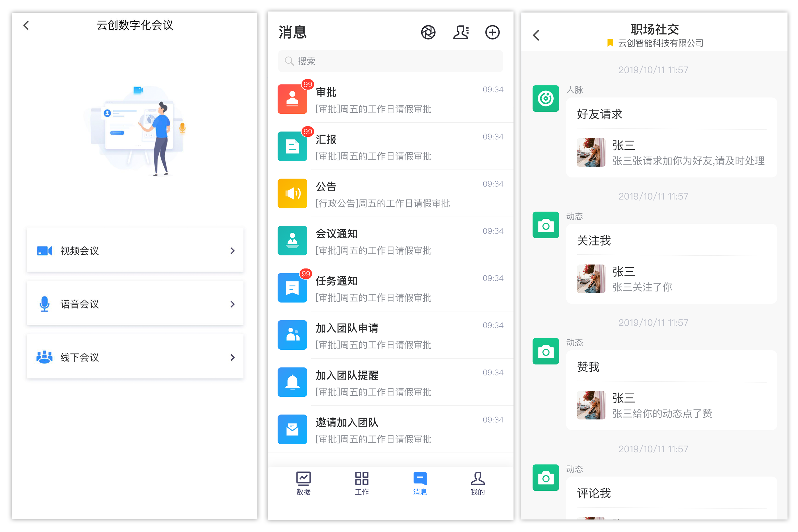
Task: Open the red 审批 stamp icon
Action: tap(292, 99)
